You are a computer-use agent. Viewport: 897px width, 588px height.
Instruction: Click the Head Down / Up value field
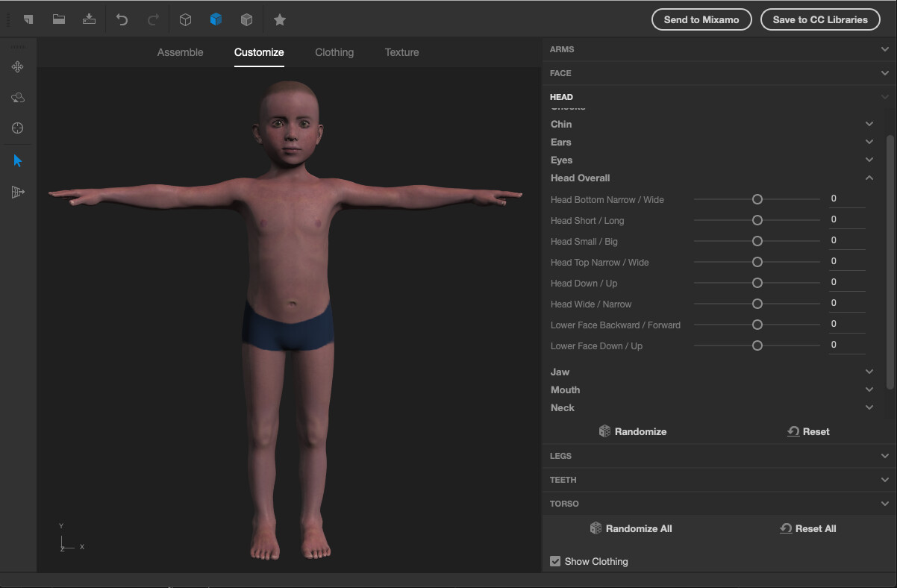coord(847,283)
